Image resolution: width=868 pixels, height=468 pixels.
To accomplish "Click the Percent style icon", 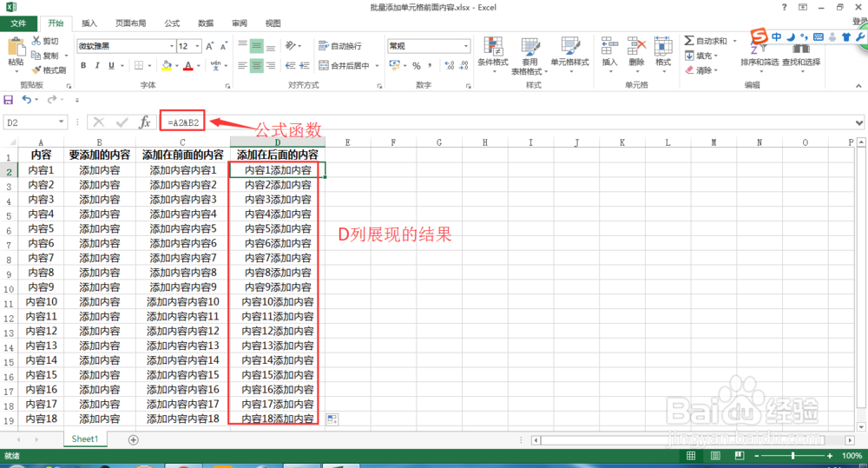I will click(x=417, y=65).
